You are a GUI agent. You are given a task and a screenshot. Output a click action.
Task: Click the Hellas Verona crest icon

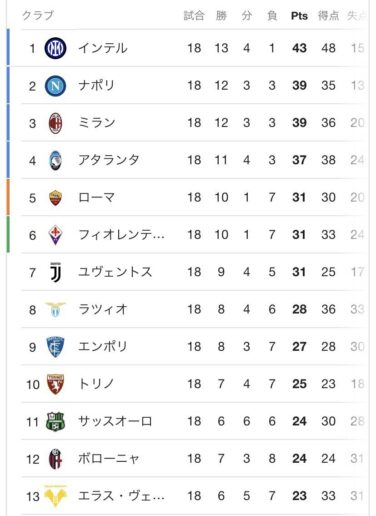(55, 496)
